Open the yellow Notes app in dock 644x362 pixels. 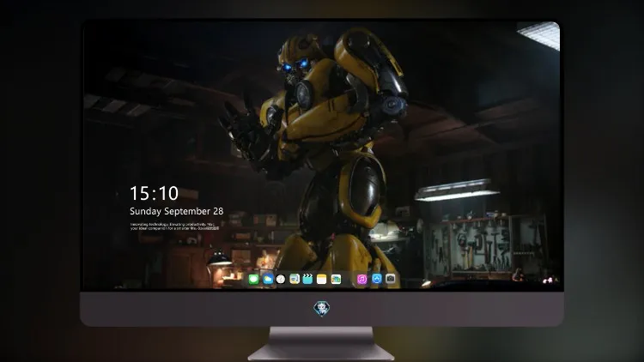pyautogui.click(x=322, y=280)
